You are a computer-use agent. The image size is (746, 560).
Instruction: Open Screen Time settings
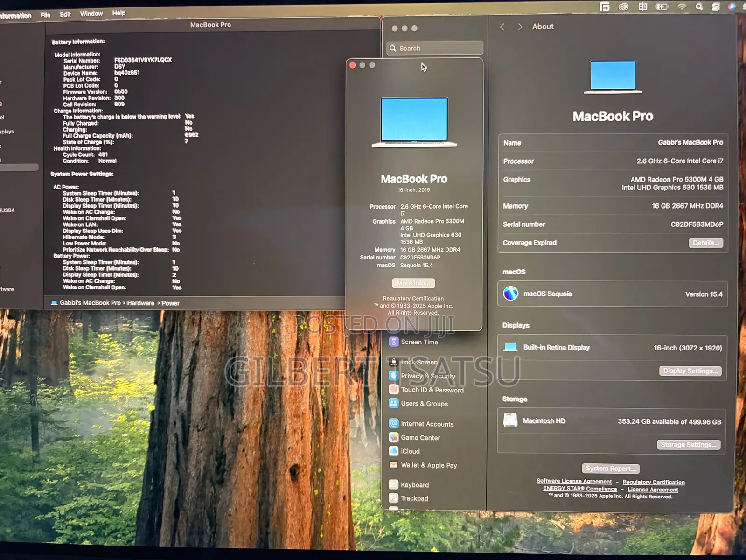pos(414,342)
